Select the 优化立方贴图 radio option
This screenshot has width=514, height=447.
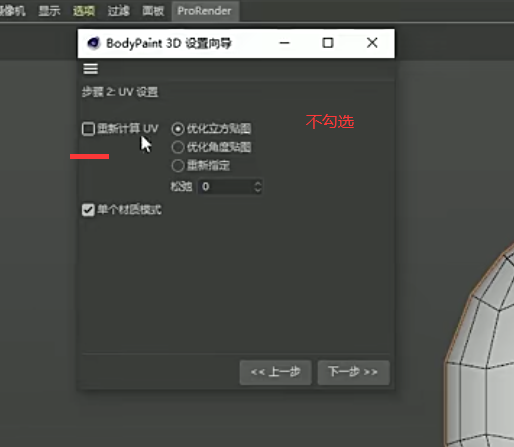pos(178,129)
